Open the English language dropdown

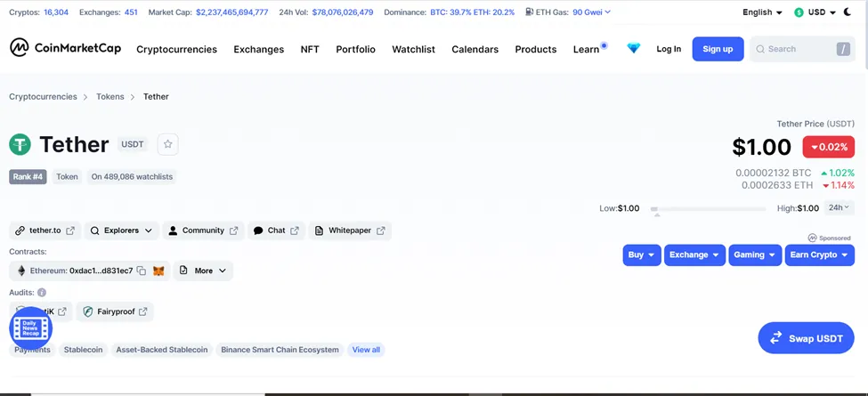(762, 12)
